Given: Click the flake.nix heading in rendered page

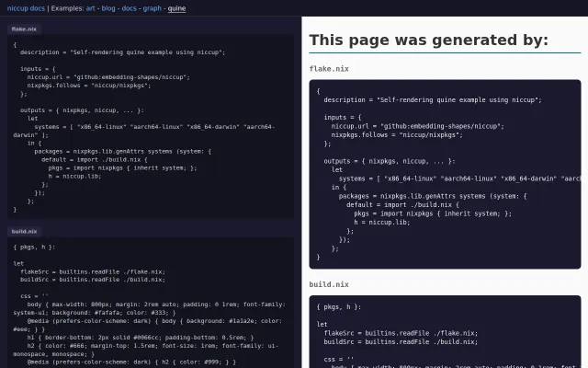Looking at the screenshot, I should (x=329, y=69).
